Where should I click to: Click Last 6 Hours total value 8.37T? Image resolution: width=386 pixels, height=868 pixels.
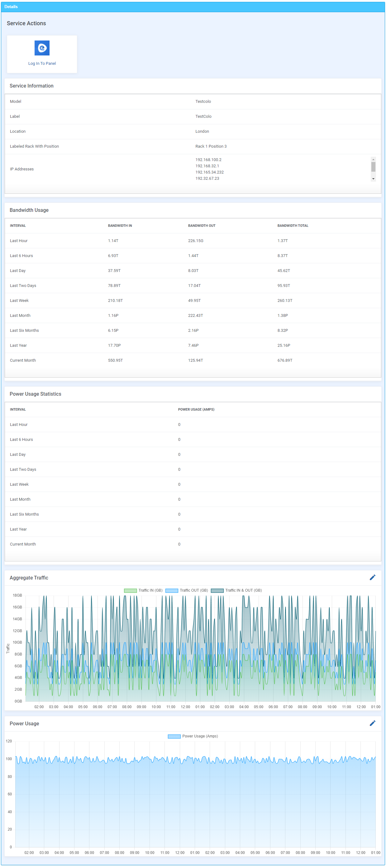(282, 256)
